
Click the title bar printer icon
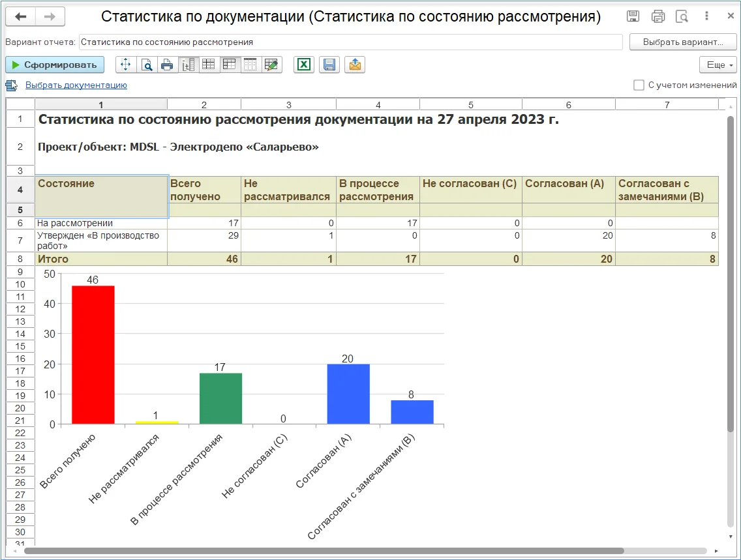pos(658,16)
